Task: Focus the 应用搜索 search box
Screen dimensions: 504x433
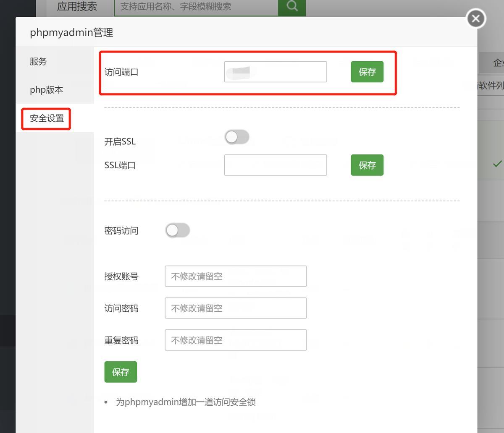Action: (196, 7)
